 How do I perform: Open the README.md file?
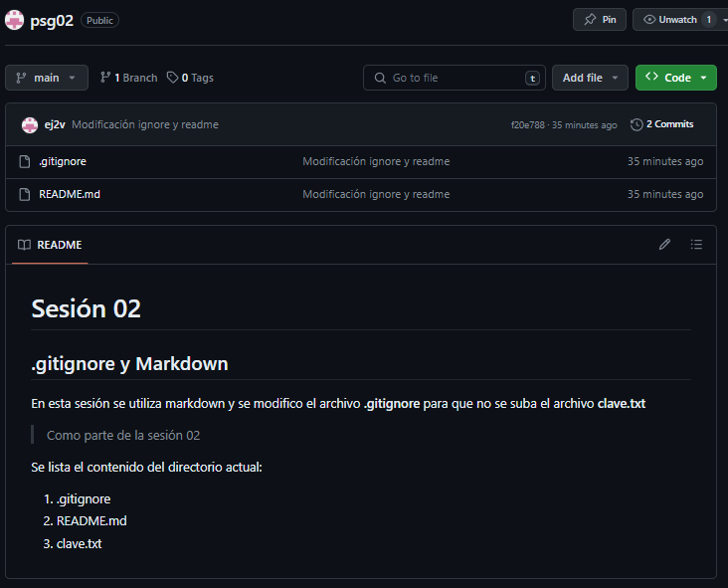70,194
